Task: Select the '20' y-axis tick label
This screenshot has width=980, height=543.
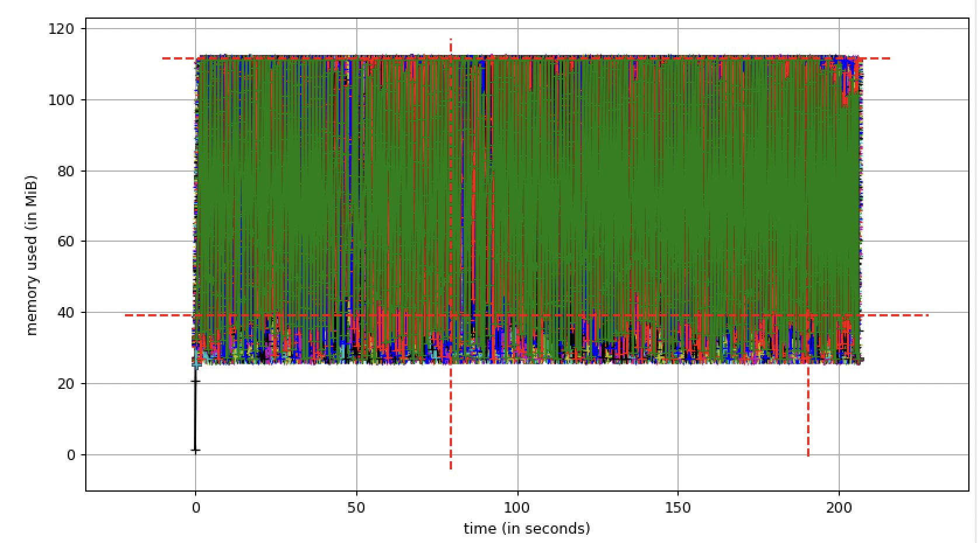Action: [x=67, y=382]
